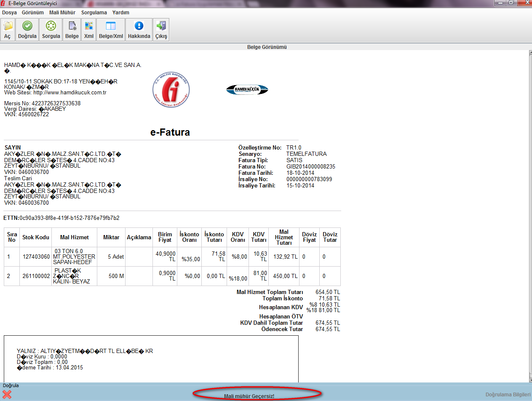
Task: Open the Sorgulama menu
Action: (x=94, y=13)
